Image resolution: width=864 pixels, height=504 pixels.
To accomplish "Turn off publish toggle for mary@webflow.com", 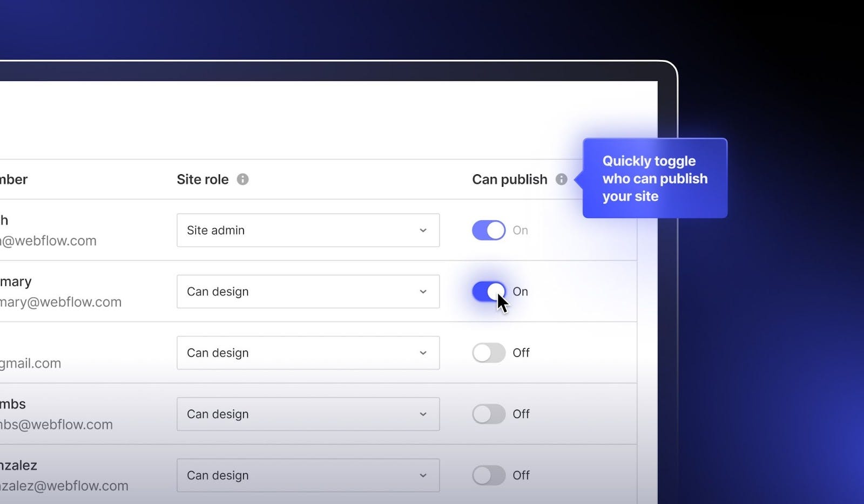I will click(489, 291).
